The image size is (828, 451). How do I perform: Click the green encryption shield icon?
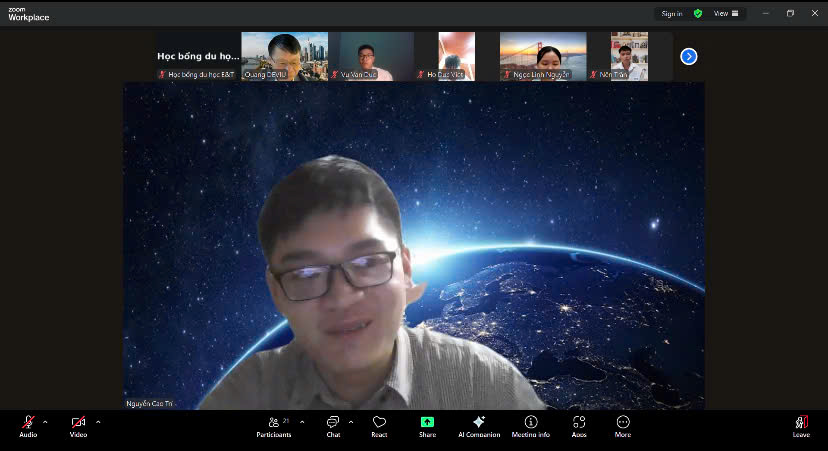tap(698, 14)
